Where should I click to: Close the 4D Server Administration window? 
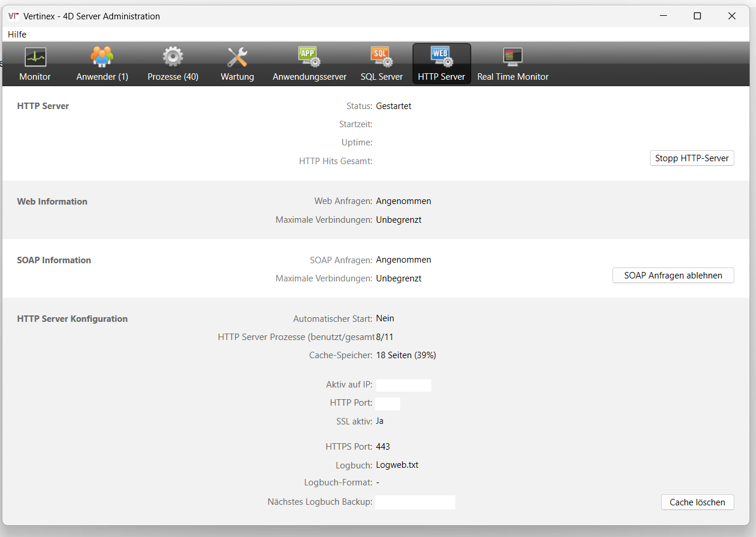point(732,16)
